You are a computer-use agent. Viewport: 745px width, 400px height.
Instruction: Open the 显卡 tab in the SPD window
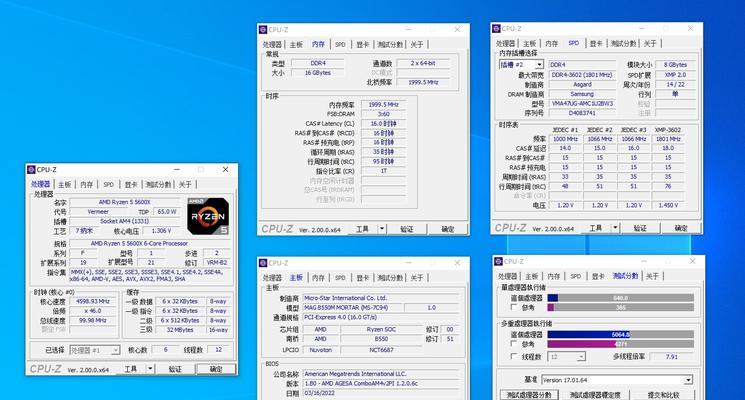click(x=596, y=43)
